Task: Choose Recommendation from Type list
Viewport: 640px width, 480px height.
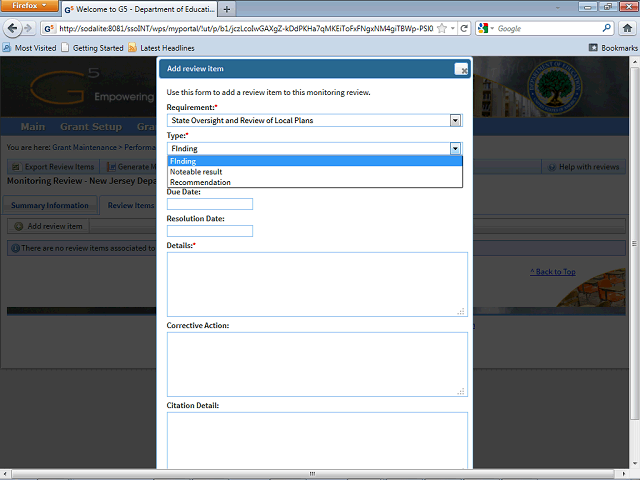Action: click(315, 182)
